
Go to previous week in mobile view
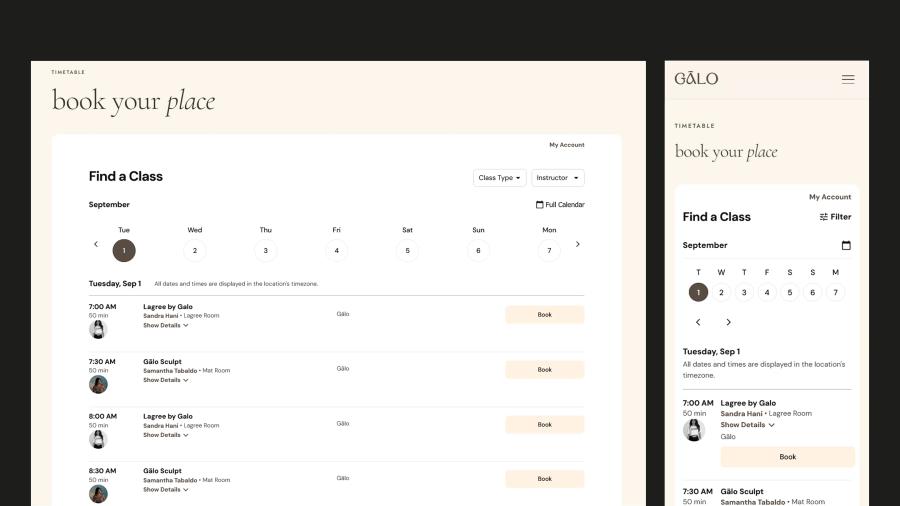click(698, 322)
